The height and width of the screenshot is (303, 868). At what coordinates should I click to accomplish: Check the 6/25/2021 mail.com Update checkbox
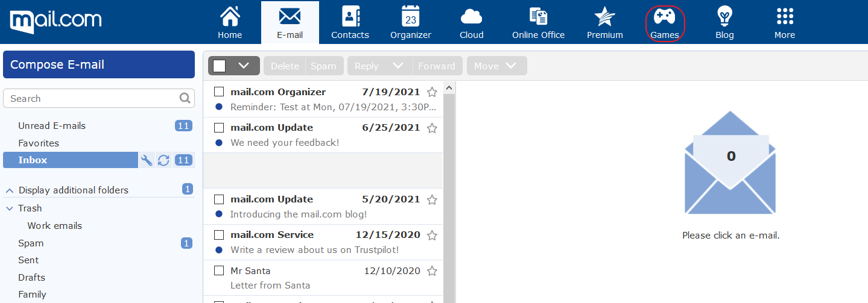(x=219, y=127)
